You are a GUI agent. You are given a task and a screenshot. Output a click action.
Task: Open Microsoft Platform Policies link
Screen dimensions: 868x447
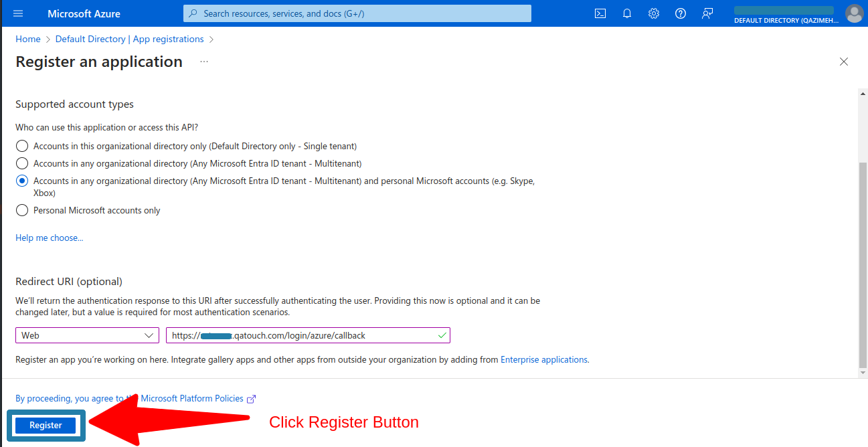tap(192, 398)
